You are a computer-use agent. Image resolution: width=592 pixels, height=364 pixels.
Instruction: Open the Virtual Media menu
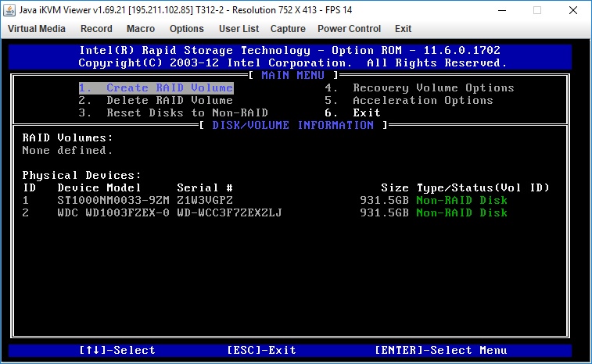37,29
